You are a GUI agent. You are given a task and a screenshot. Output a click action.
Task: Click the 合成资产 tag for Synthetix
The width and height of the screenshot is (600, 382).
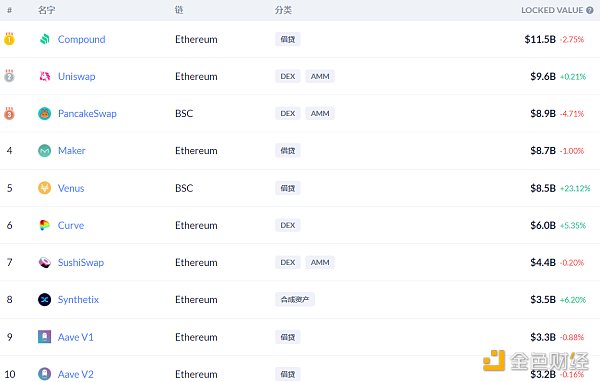(295, 299)
